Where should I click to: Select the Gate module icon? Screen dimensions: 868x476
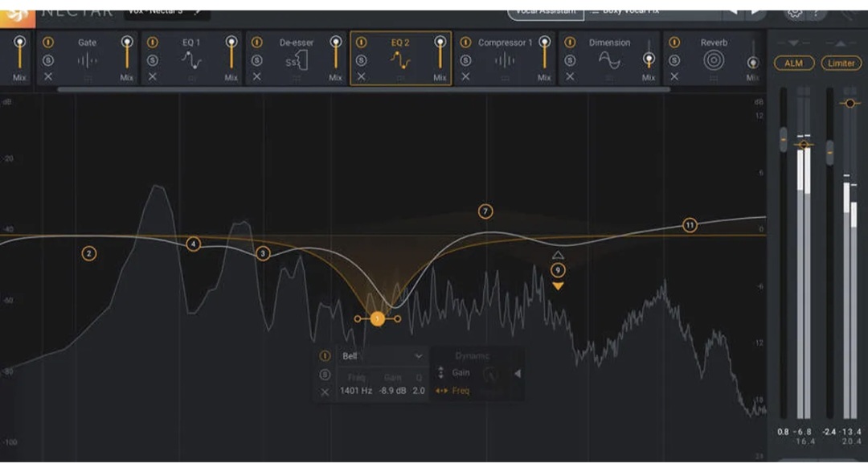click(87, 60)
